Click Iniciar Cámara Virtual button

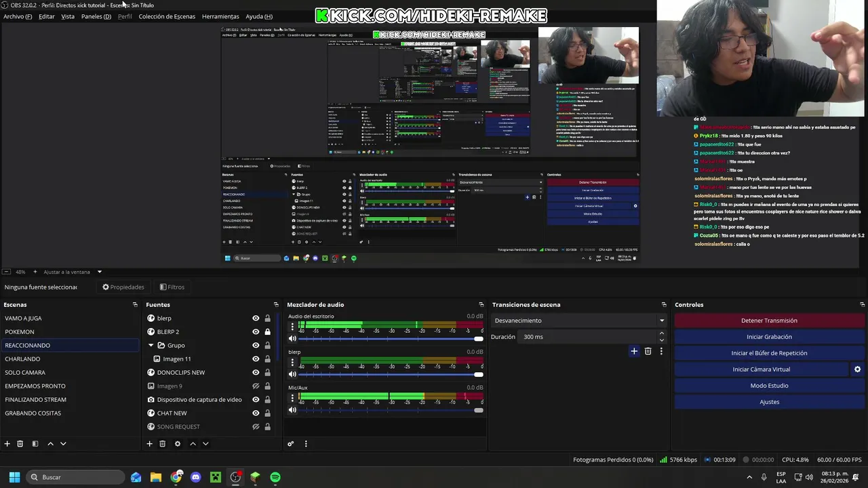pyautogui.click(x=761, y=369)
